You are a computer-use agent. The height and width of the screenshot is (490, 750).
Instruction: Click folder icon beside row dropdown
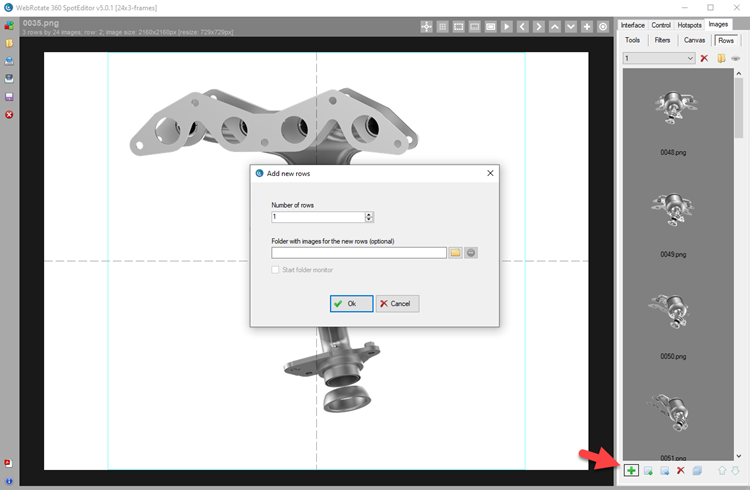[x=721, y=58]
